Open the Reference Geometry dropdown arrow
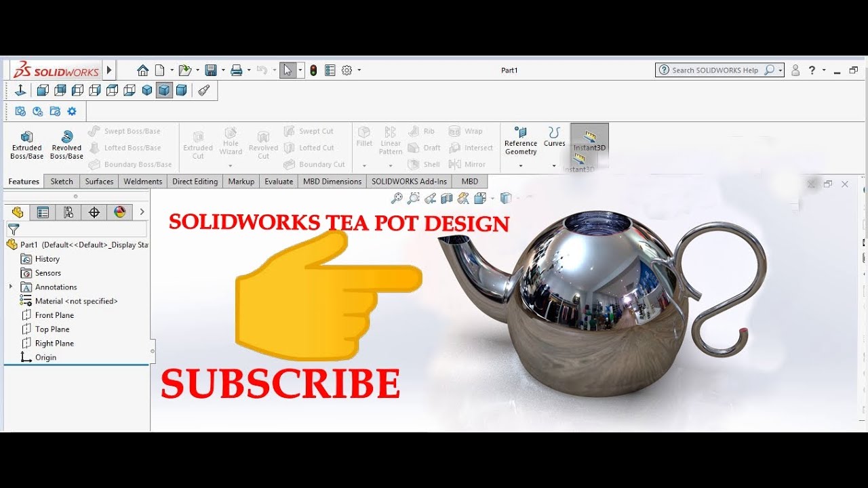 (521, 166)
